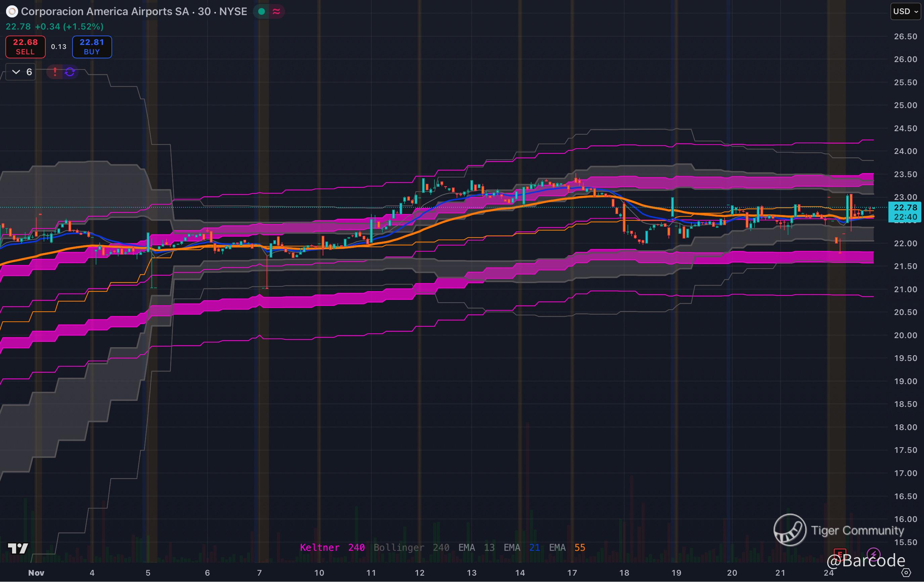Click the purple refresh arrows icon
The width and height of the screenshot is (924, 582).
click(x=70, y=72)
